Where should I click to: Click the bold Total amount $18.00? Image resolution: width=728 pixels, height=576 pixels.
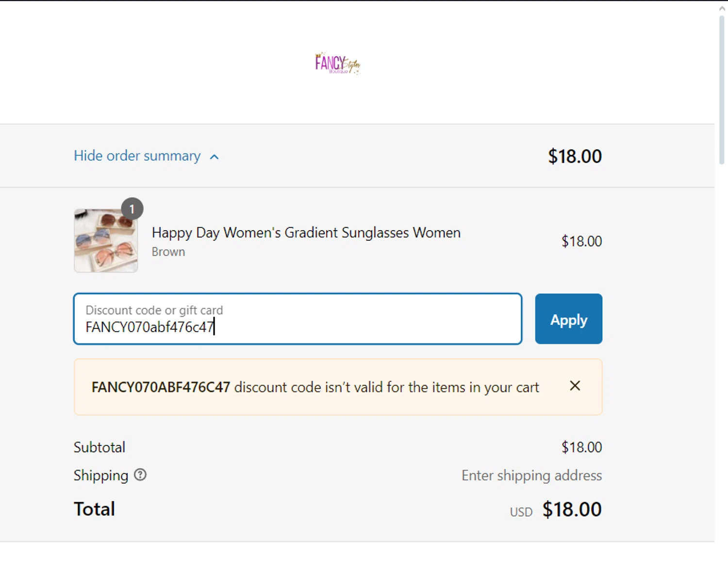click(572, 509)
